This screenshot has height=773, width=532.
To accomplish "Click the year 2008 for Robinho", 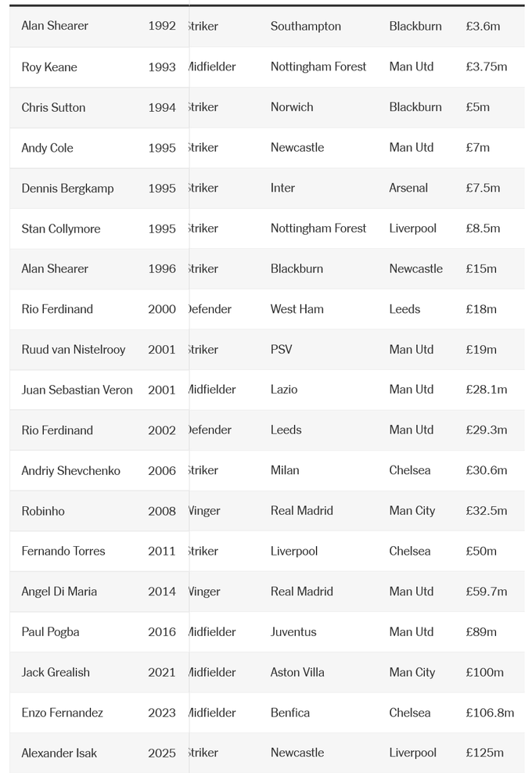I will [x=162, y=512].
